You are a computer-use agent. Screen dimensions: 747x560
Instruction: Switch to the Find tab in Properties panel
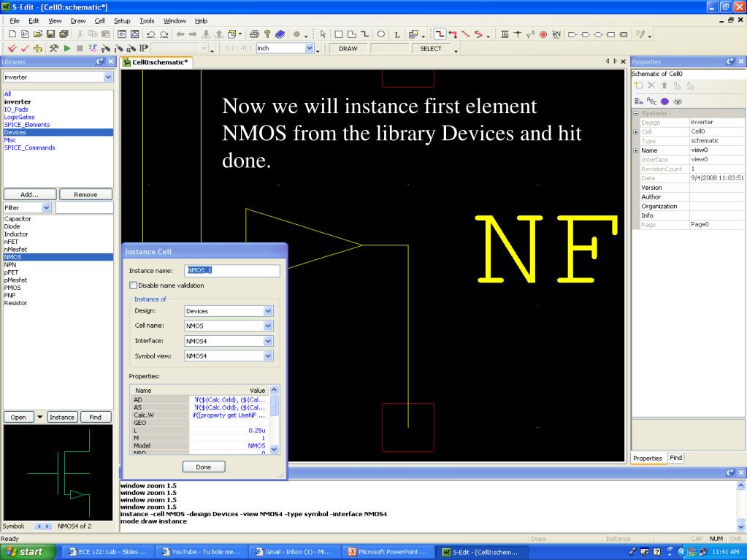675,458
